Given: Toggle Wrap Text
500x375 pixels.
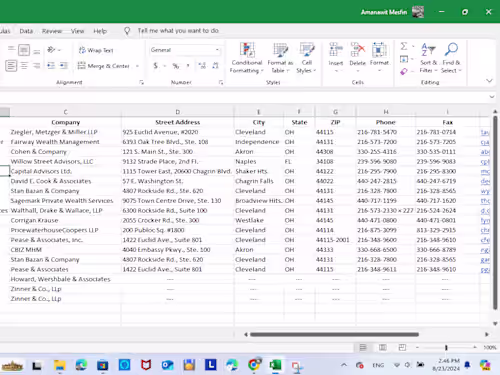Looking at the screenshot, I should point(96,50).
